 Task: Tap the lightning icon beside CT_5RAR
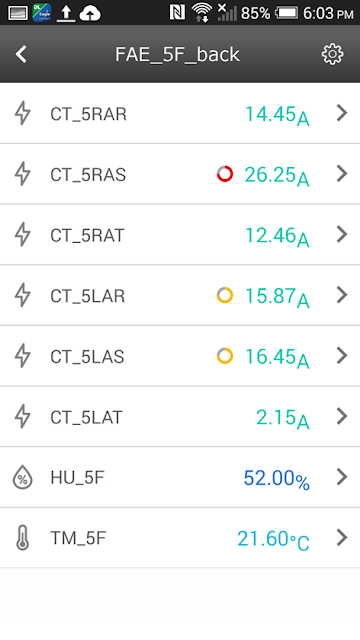click(23, 113)
